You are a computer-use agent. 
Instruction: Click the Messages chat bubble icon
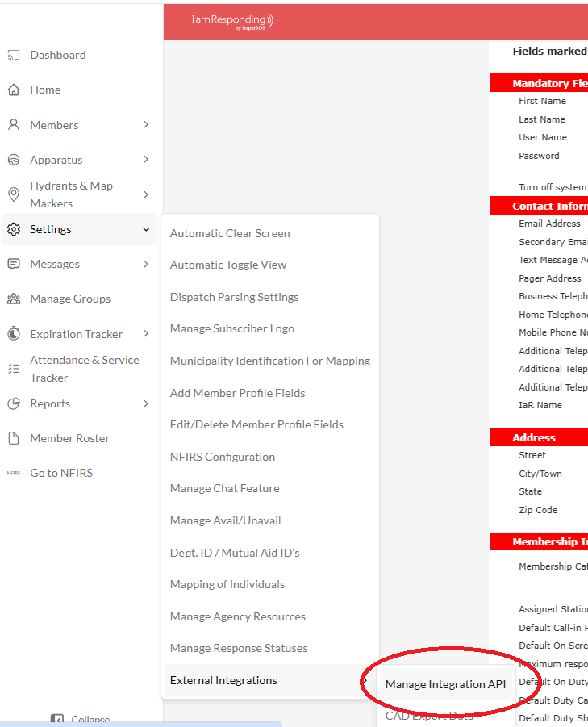pos(14,265)
